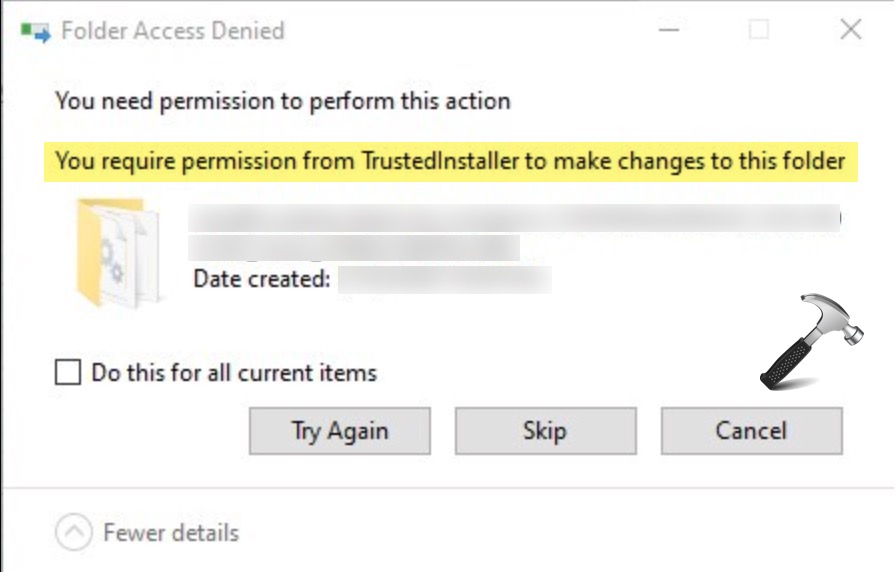Tick the "Do this for all current items" checkbox

pos(68,374)
